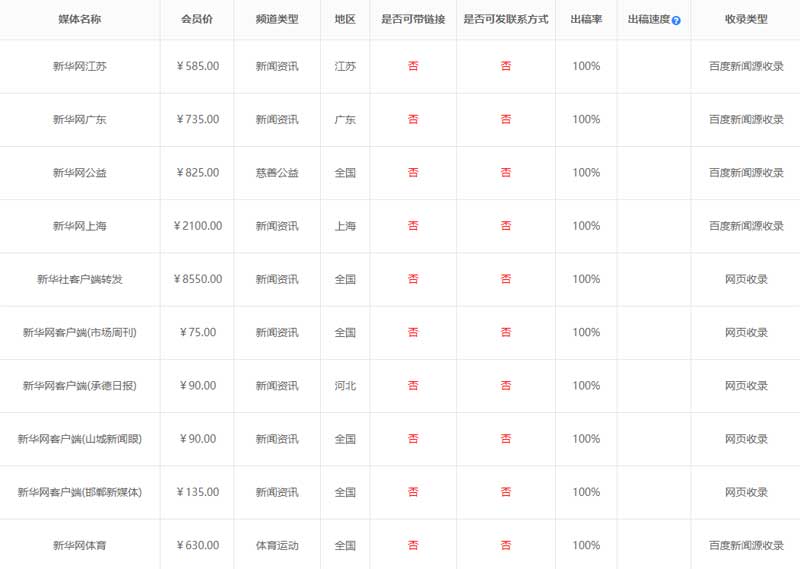Image resolution: width=800 pixels, height=569 pixels.
Task: Click the 是否可带链接 否 for 新华社客户端转发
Action: 413,279
